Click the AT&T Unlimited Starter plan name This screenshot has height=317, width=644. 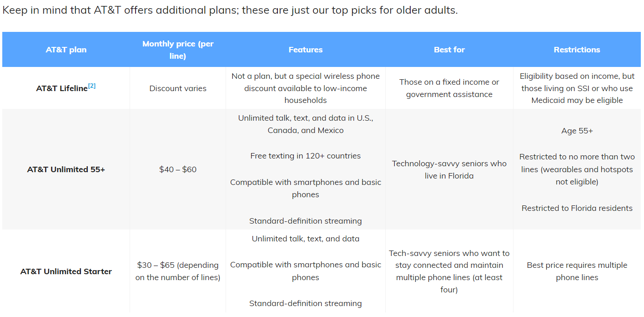[x=66, y=271]
